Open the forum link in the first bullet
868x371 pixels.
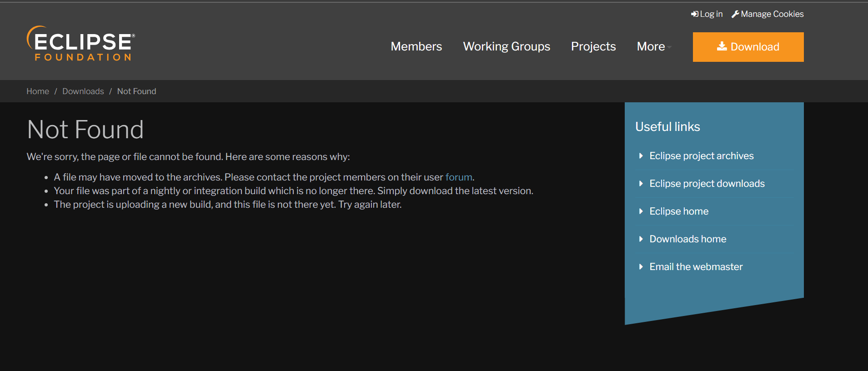pyautogui.click(x=459, y=177)
